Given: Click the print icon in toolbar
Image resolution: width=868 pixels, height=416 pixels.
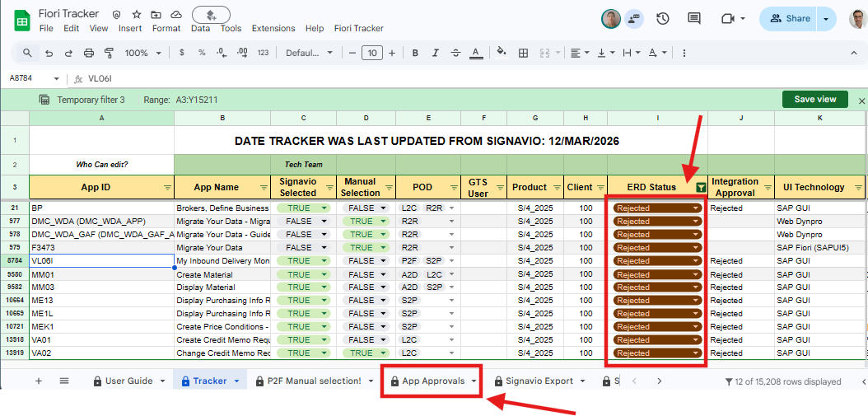Looking at the screenshot, I should [x=89, y=53].
